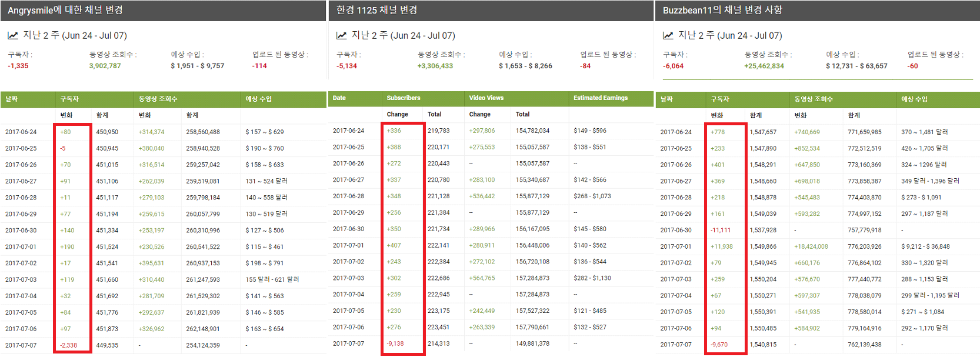The height and width of the screenshot is (357, 980).
Task: Click the Date column header
Action: (339, 98)
